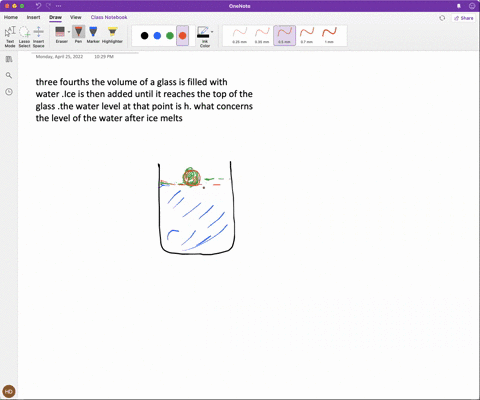Open the Class Notebook tab

[109, 17]
